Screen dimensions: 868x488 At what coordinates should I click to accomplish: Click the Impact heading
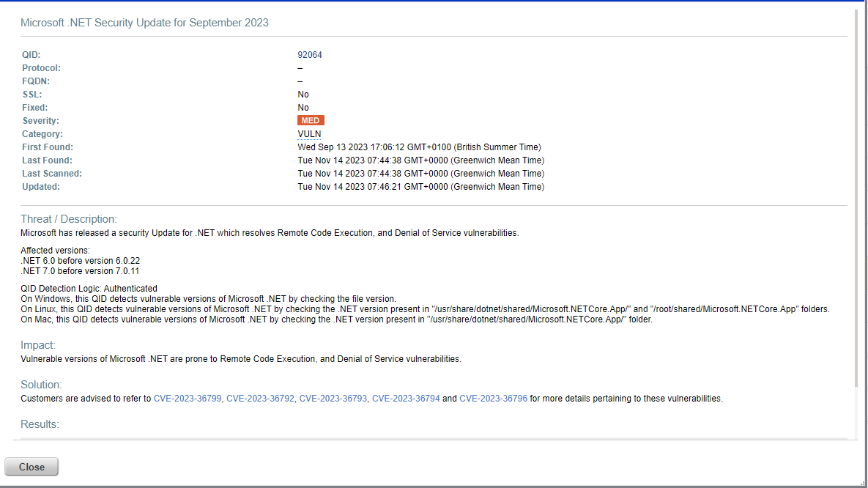[x=37, y=345]
